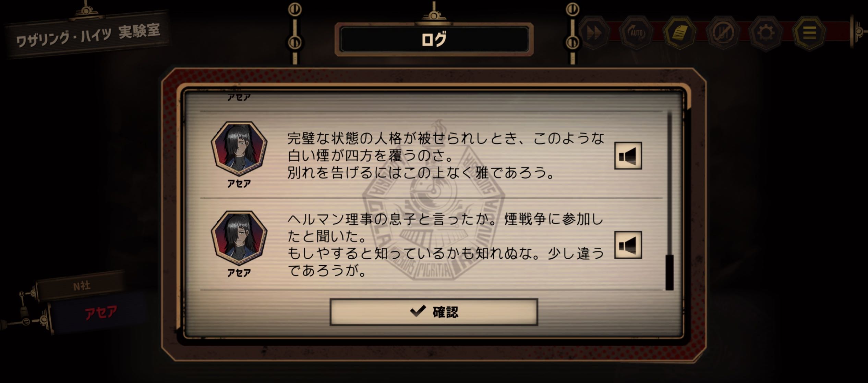The height and width of the screenshot is (383, 868).
Task: Play voice for the white smoke dialogue
Action: tap(628, 156)
